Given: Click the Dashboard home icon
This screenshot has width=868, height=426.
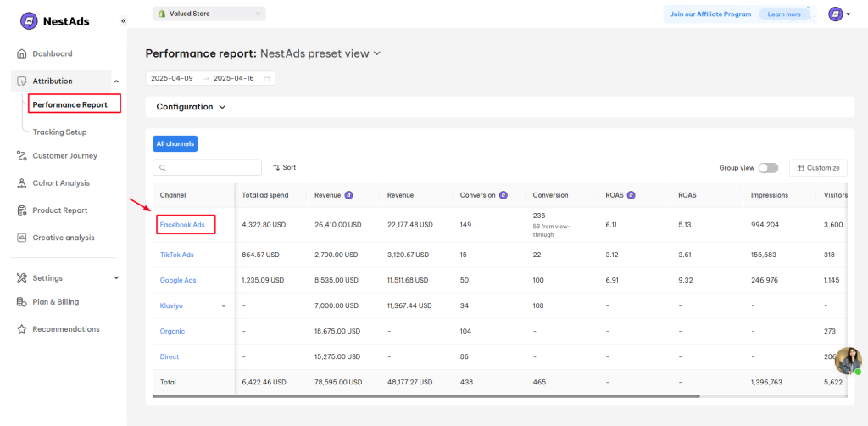Looking at the screenshot, I should [21, 53].
